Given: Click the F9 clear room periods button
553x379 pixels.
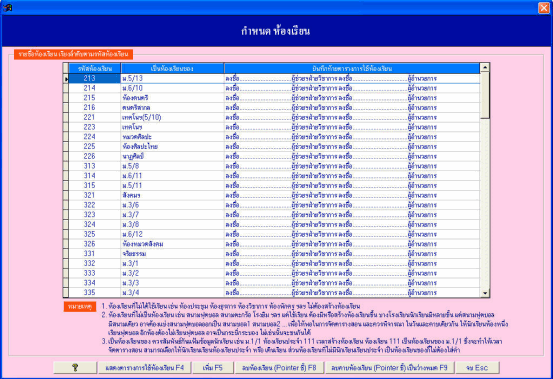Looking at the screenshot, I should [389, 367].
